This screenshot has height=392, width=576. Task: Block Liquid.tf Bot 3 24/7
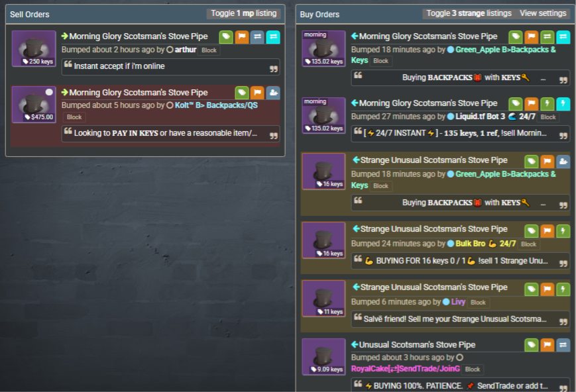[x=548, y=117]
